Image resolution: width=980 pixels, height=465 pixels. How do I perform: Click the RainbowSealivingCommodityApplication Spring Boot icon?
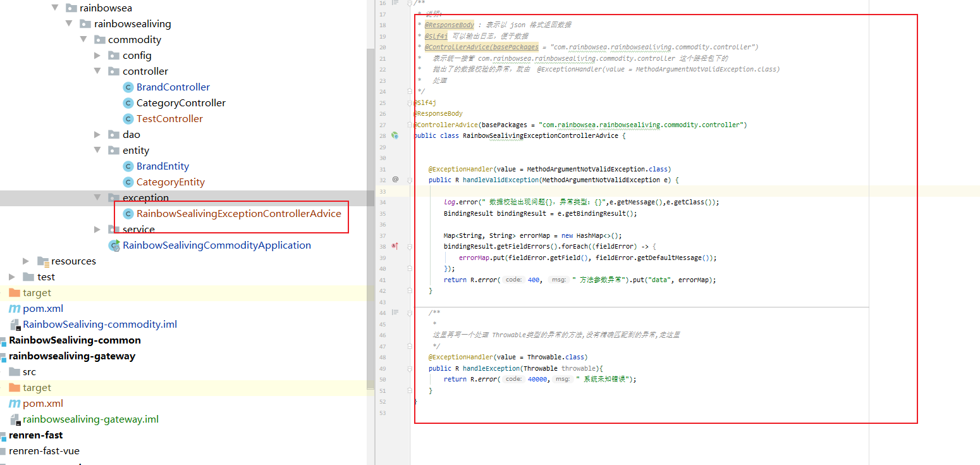(114, 245)
